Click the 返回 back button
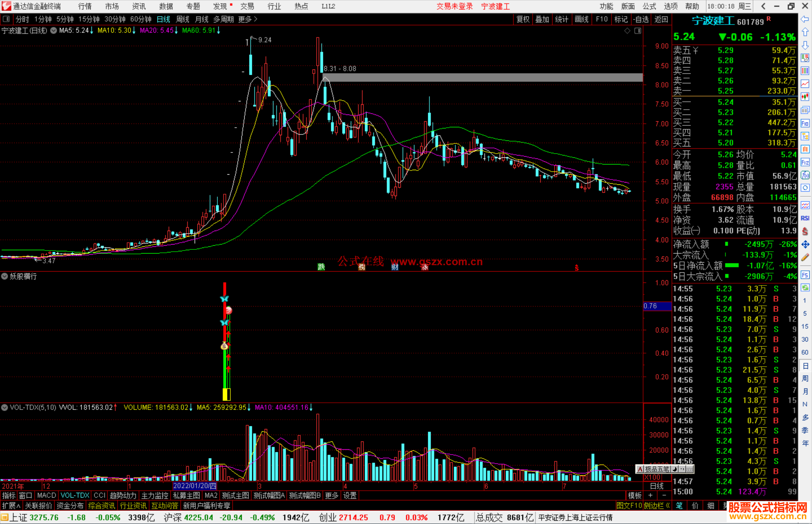The width and height of the screenshot is (812, 524). (661, 19)
